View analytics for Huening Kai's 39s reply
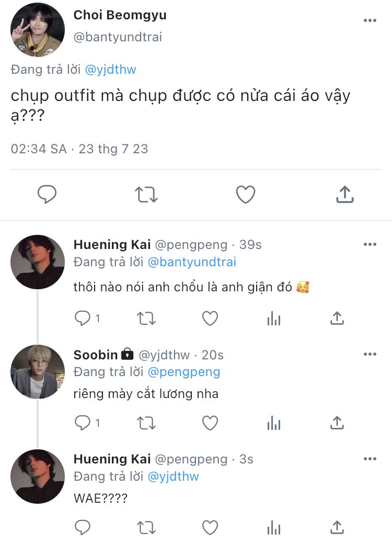Screen dimensions: 392x544 tap(273, 318)
